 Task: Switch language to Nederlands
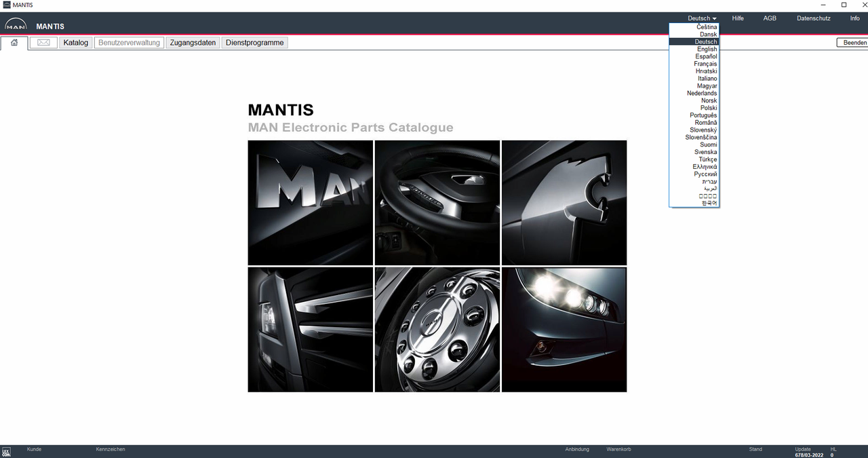click(694, 94)
